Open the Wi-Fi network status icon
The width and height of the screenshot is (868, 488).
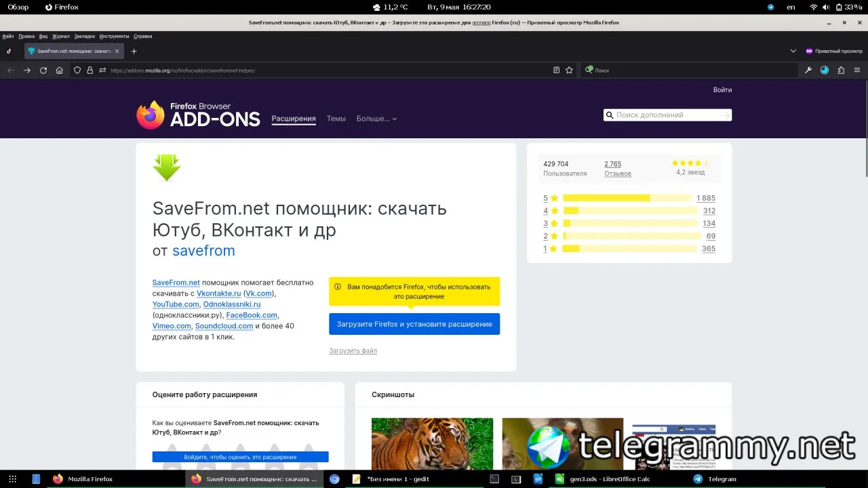(814, 7)
